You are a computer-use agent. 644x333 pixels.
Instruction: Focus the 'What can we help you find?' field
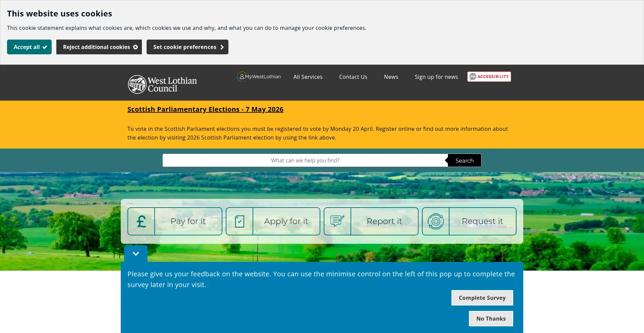click(305, 160)
